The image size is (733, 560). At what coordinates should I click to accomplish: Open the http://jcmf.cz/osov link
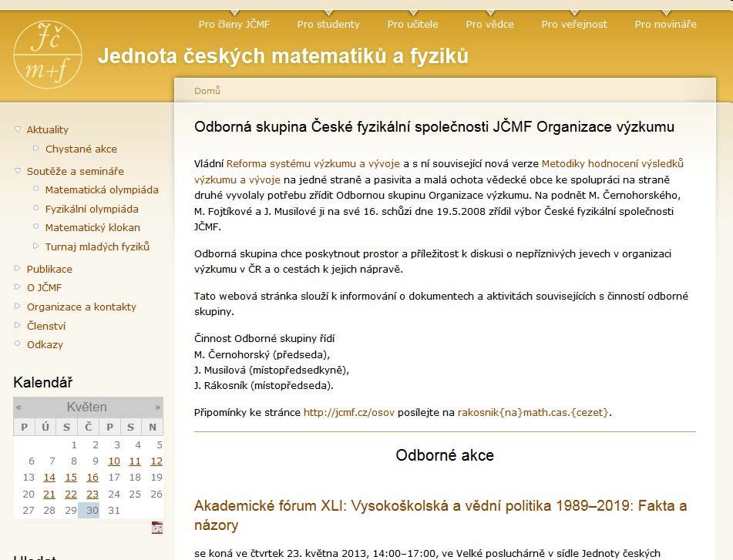348,412
